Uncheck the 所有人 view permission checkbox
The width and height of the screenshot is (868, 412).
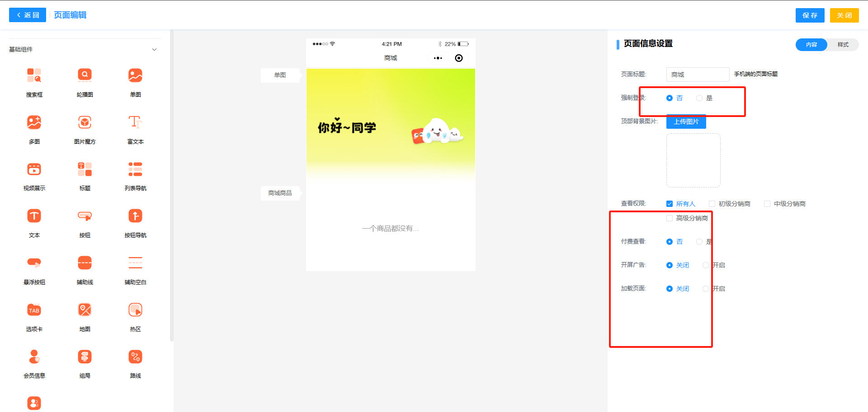click(x=670, y=204)
